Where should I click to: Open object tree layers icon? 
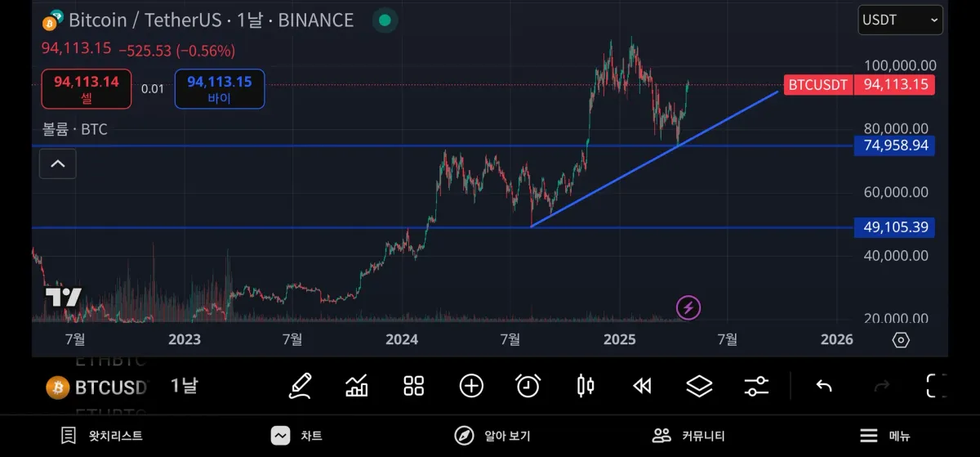tap(700, 386)
